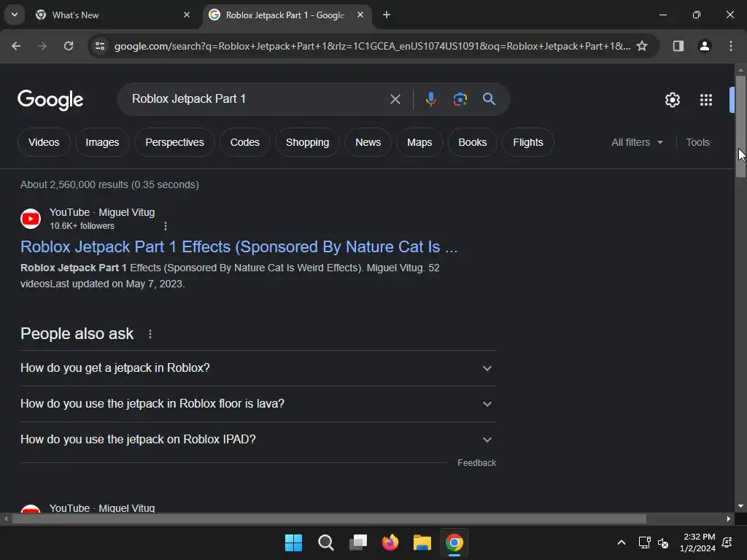Viewport: 747px width, 560px height.
Task: Open site information icon in address bar
Action: click(x=100, y=46)
